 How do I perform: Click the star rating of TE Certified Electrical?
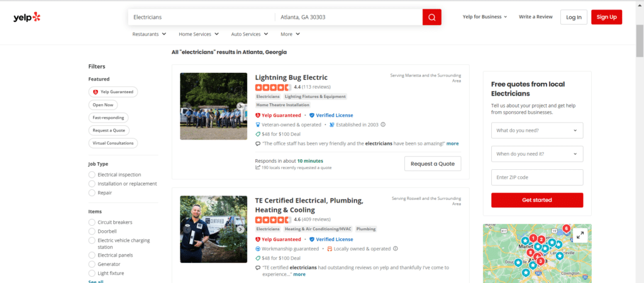(x=273, y=219)
